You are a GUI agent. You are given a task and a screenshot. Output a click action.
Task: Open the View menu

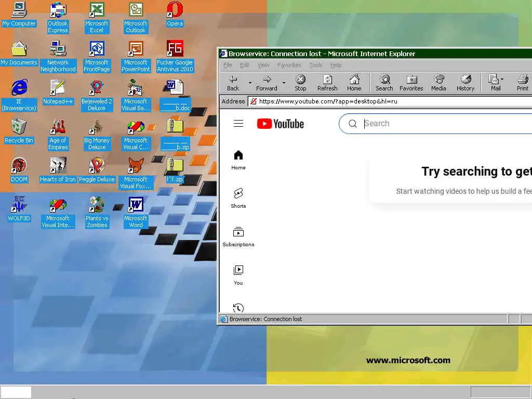tap(263, 65)
